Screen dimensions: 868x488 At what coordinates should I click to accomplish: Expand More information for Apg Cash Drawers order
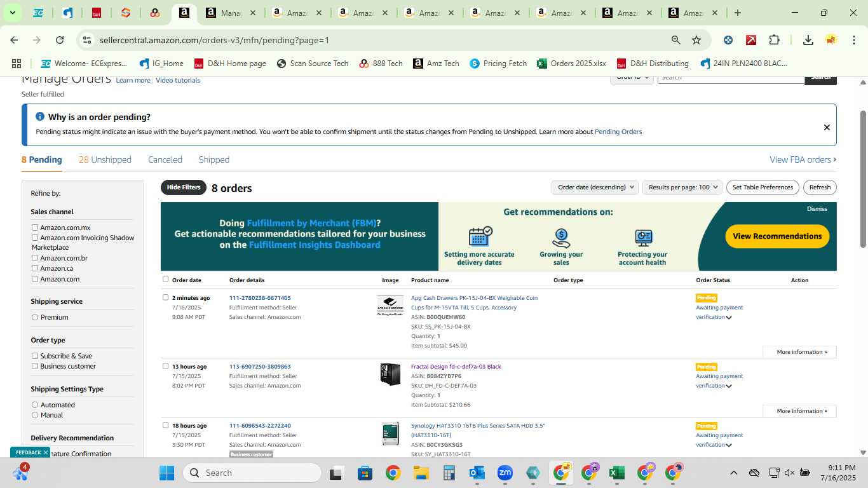799,352
